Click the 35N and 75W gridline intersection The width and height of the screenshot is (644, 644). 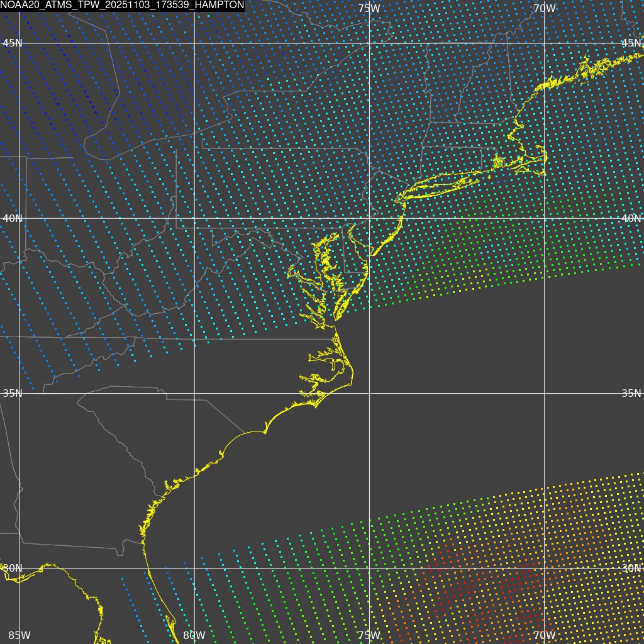point(369,393)
